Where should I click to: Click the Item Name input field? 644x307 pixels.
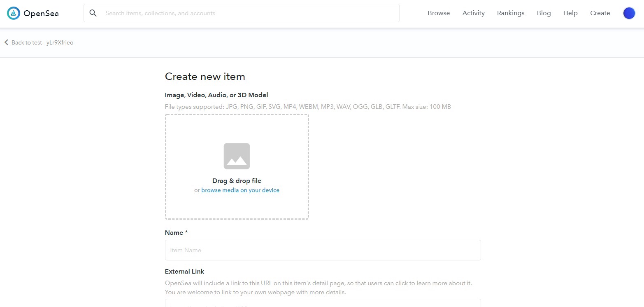pos(323,250)
